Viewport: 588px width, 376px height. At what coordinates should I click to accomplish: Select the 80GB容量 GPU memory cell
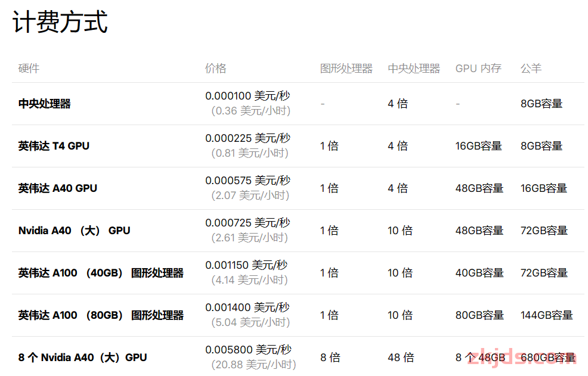(x=479, y=315)
